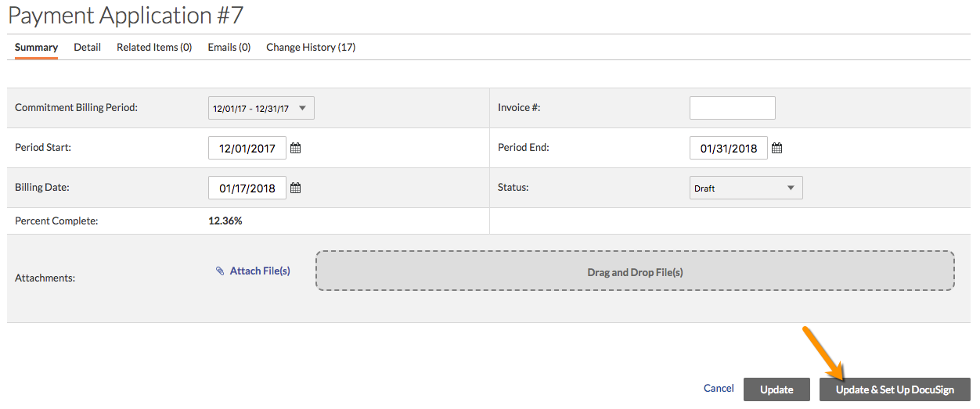Switch to the Detail tab
This screenshot has width=980, height=409.
tap(87, 47)
